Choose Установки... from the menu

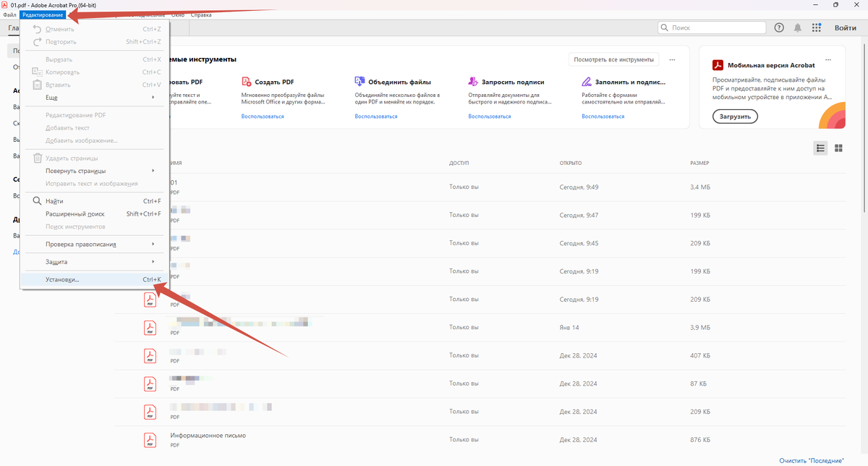point(94,279)
